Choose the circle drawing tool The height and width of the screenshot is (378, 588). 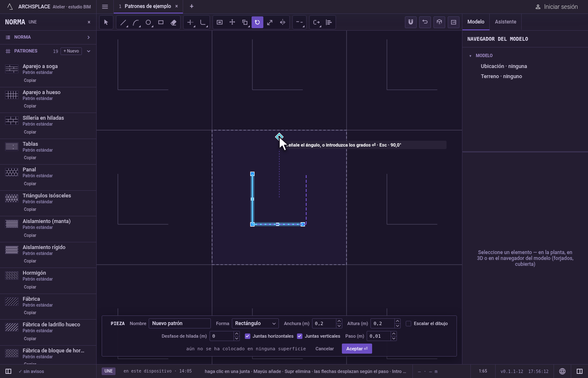pyautogui.click(x=148, y=22)
